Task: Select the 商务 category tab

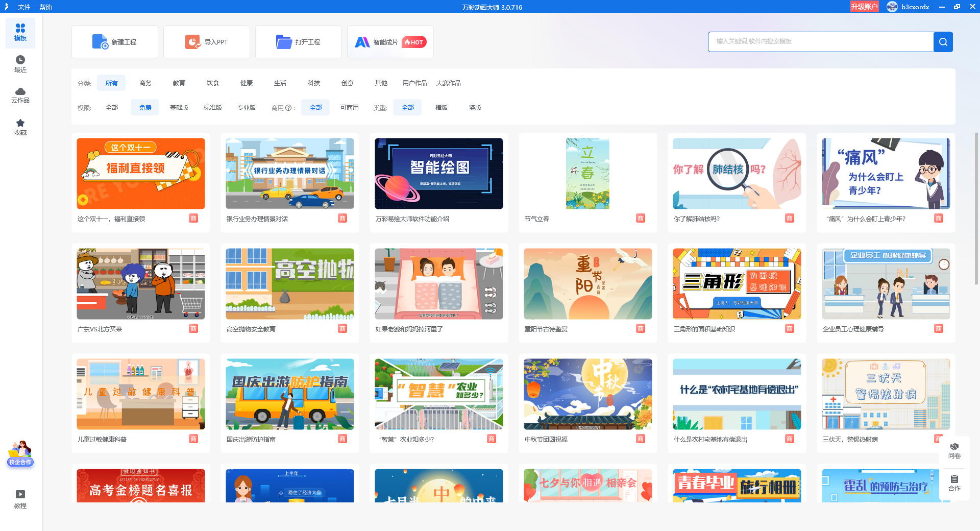Action: pos(145,83)
